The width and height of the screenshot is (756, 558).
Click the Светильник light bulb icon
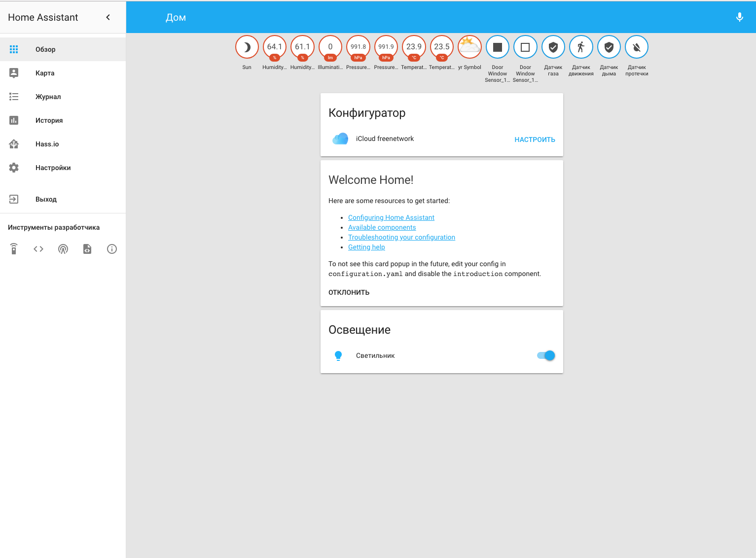338,356
